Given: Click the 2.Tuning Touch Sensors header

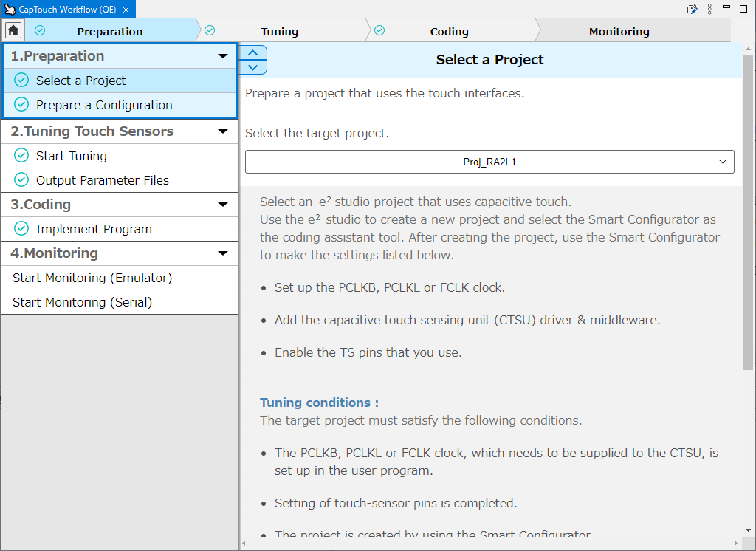Looking at the screenshot, I should pyautogui.click(x=120, y=131).
